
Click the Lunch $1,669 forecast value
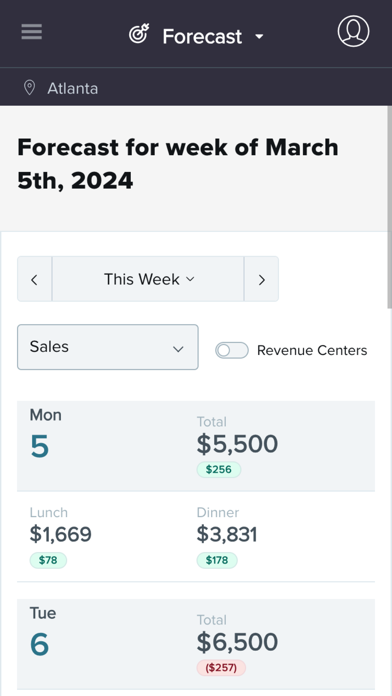point(60,534)
